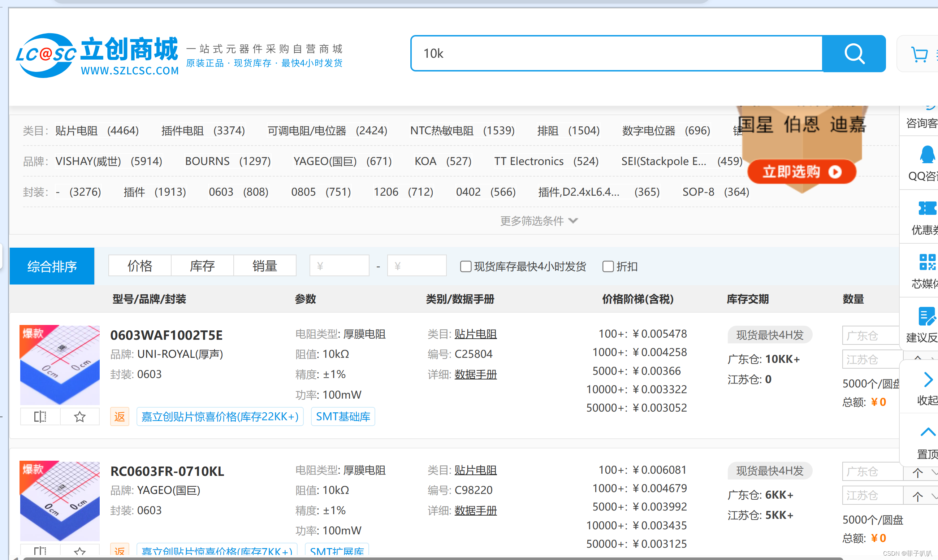This screenshot has height=560, width=938.
Task: Click the 立即选购 promo button
Action: 801,172
